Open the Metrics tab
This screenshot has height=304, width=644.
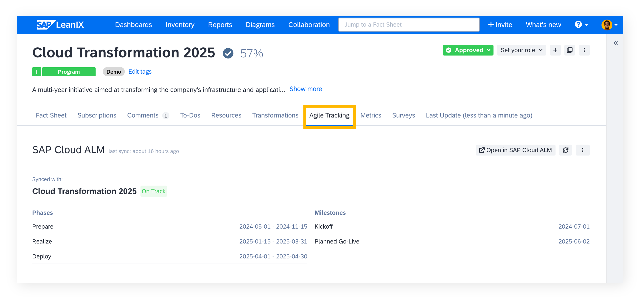[370, 115]
